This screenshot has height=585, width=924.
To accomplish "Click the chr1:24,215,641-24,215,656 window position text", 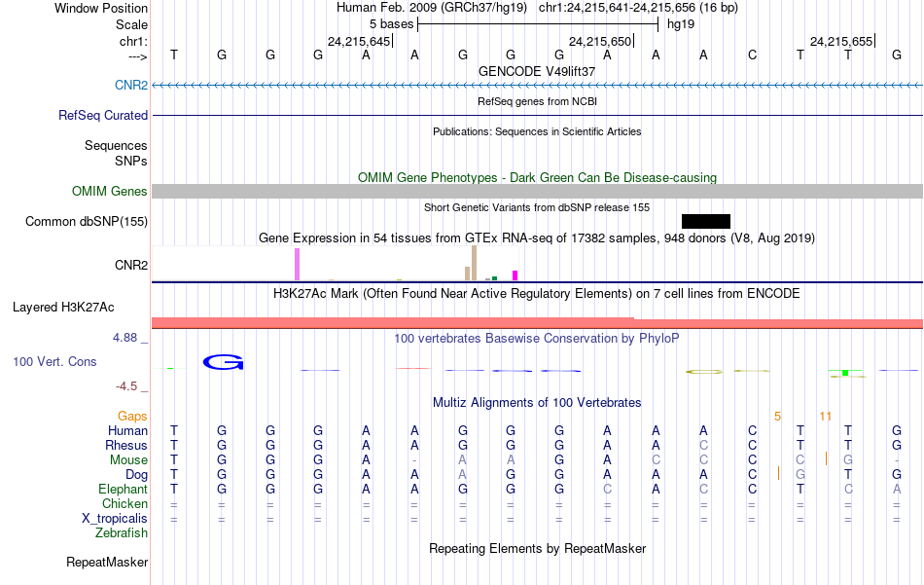I will coord(638,8).
